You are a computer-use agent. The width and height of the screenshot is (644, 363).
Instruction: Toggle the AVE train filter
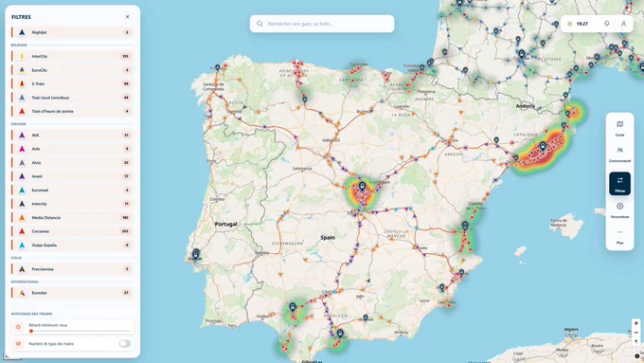pos(72,136)
